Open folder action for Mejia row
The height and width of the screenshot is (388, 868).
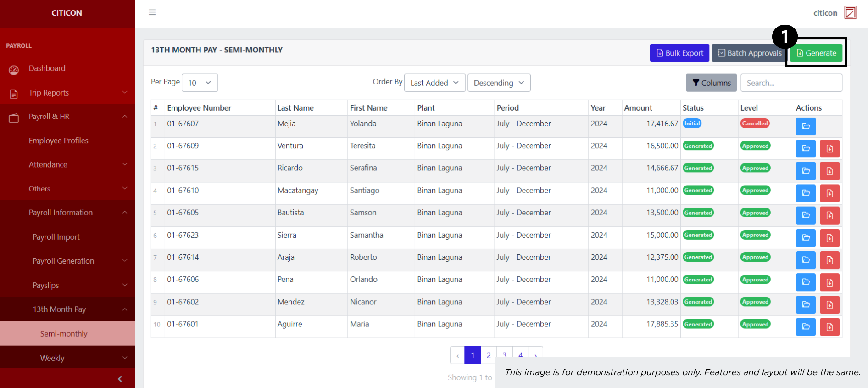[805, 126]
